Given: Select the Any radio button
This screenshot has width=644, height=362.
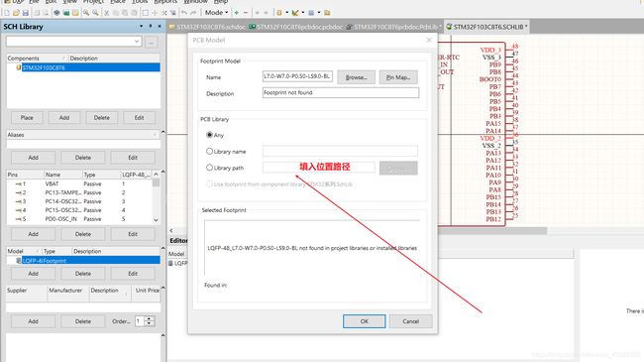Looking at the screenshot, I should click(x=209, y=135).
